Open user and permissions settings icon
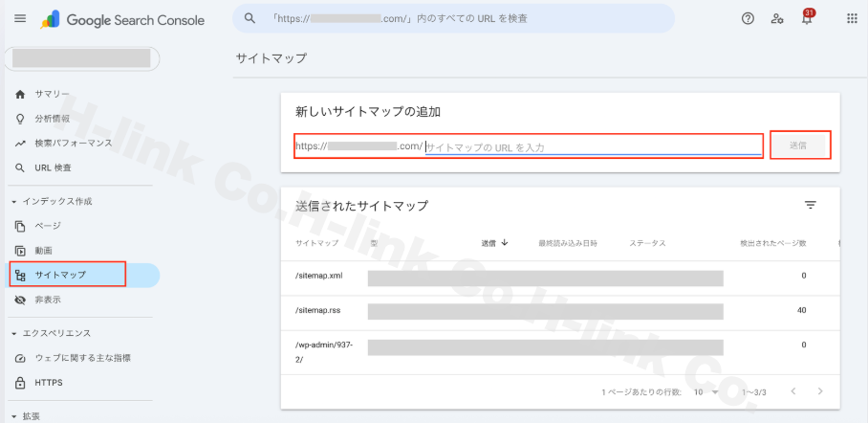The width and height of the screenshot is (868, 423). [x=776, y=18]
